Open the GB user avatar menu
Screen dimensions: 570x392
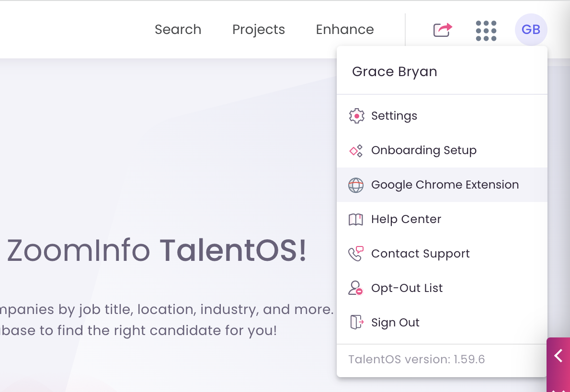(x=531, y=29)
